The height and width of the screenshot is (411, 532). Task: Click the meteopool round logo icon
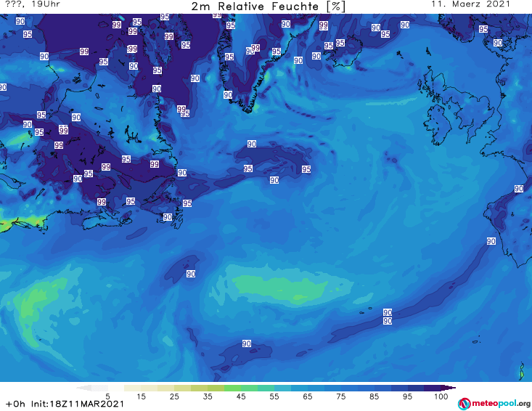(x=464, y=404)
